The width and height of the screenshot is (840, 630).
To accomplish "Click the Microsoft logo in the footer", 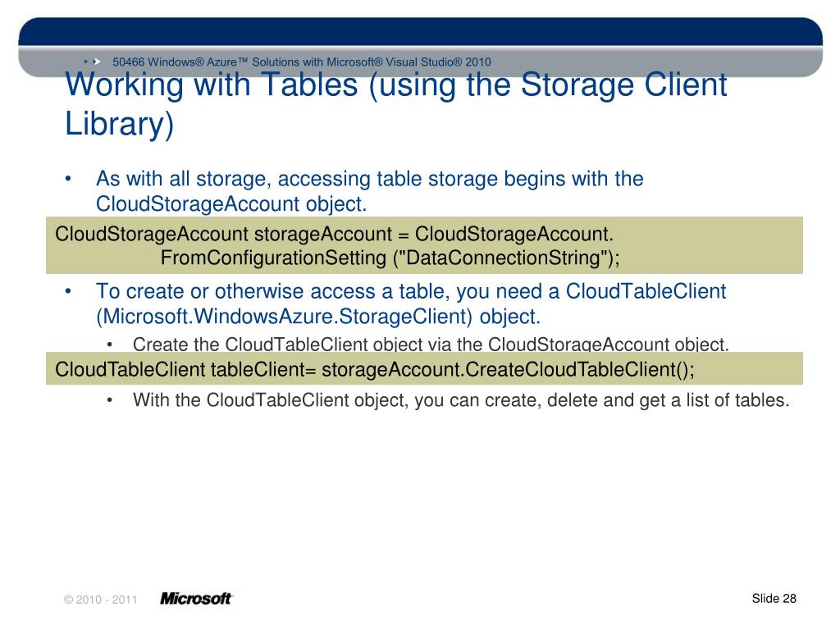I will coord(196,598).
